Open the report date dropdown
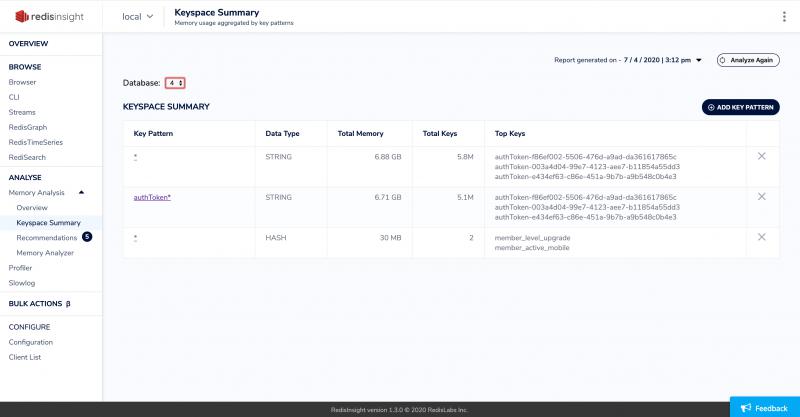 (x=699, y=60)
